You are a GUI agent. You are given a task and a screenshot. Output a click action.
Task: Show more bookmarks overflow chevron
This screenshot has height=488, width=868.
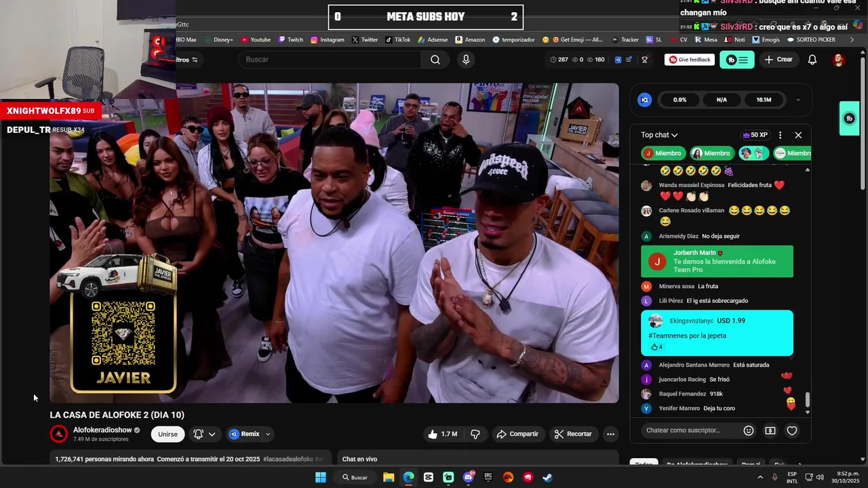pos(852,39)
